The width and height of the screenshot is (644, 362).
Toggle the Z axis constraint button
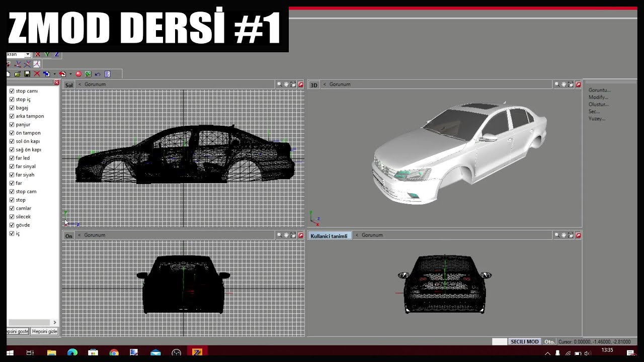[56, 54]
